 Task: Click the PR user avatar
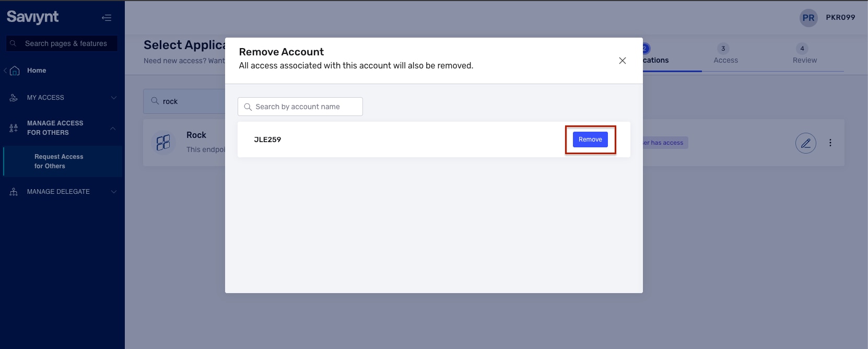pyautogui.click(x=808, y=18)
